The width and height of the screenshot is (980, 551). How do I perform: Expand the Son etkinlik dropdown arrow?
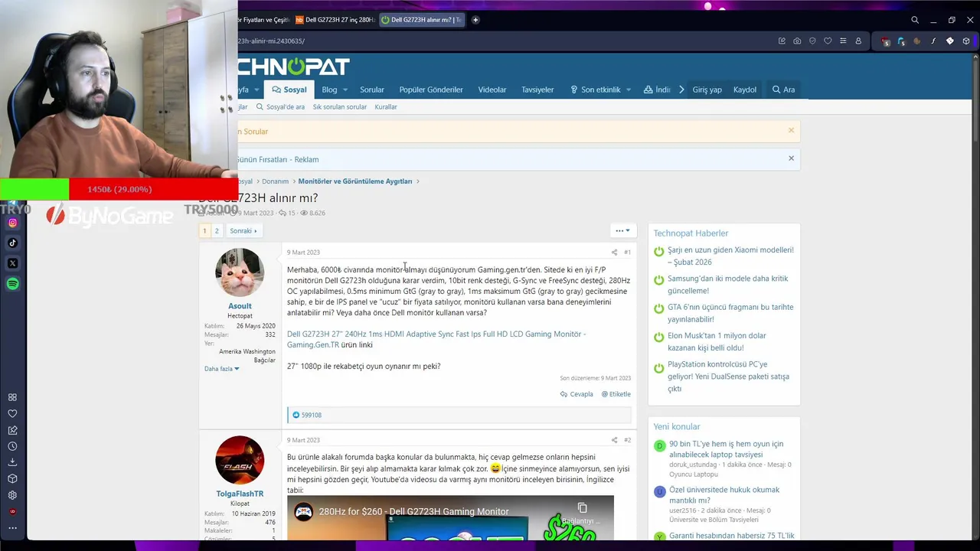(628, 90)
